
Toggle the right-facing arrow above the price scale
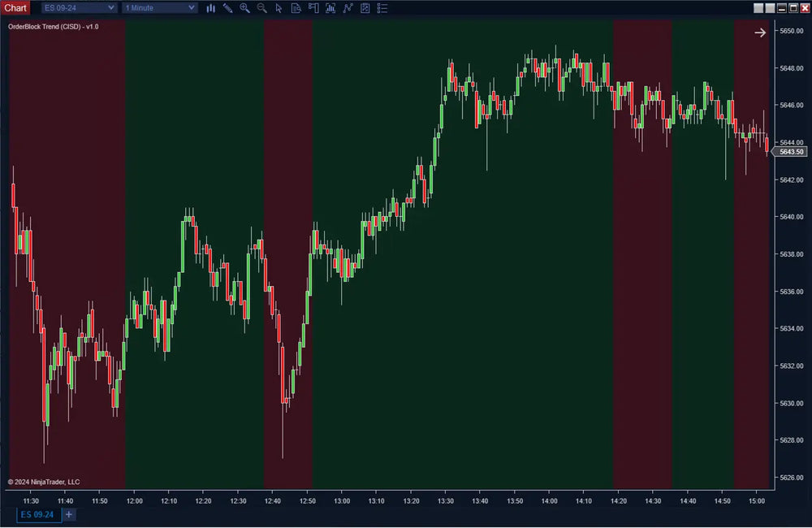pos(760,32)
